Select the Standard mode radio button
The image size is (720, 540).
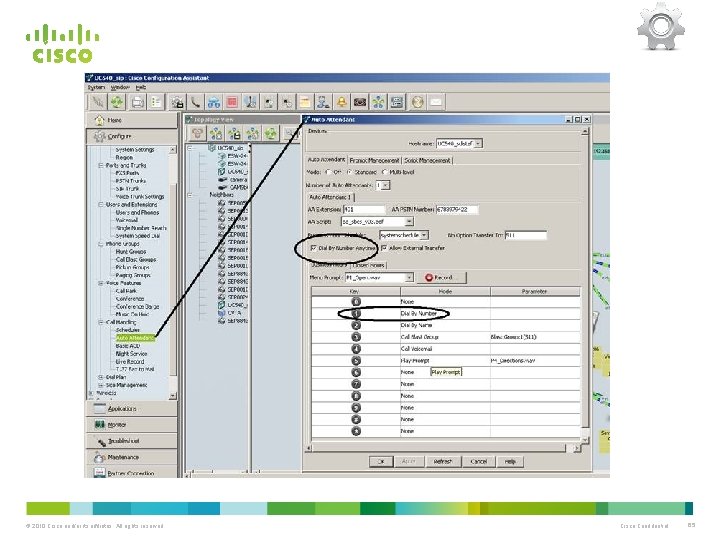coord(349,172)
